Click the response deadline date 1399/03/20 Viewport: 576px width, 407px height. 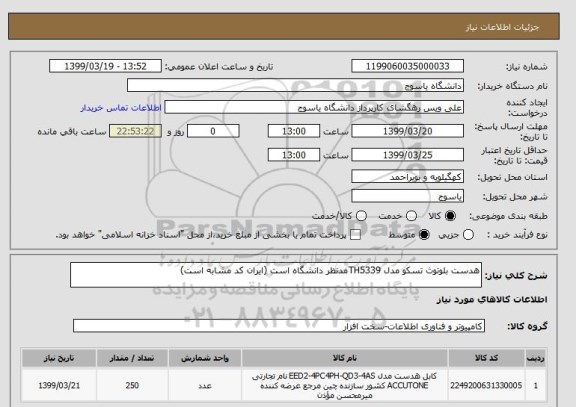coord(407,131)
